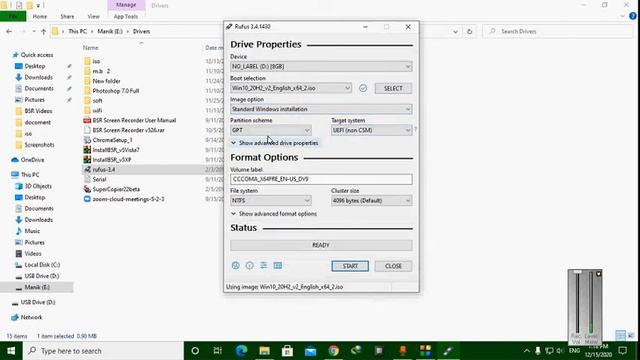The image size is (640, 360).
Task: Click the ISO checksum checkmark icon
Action: [x=363, y=88]
